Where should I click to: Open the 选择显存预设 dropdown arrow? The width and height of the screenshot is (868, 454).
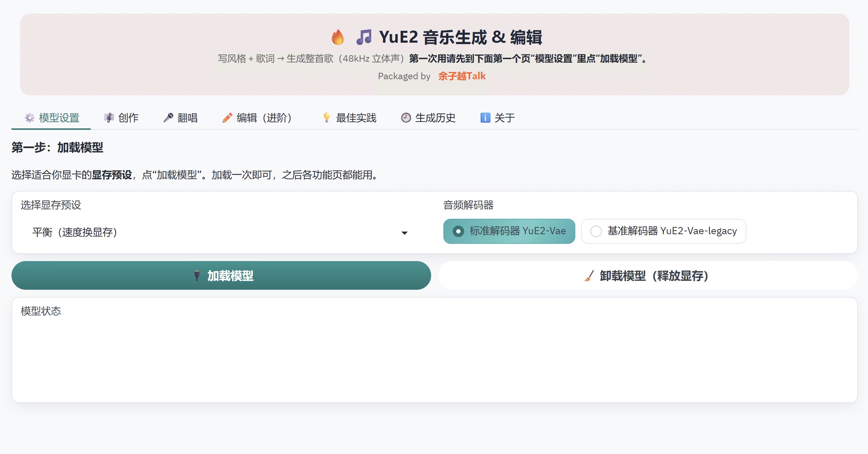click(x=405, y=233)
